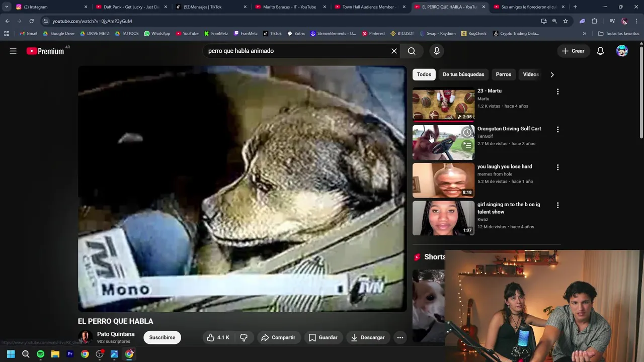This screenshot has width=644, height=362.
Task: Open File Explorer from the taskbar
Action: pyautogui.click(x=55, y=354)
